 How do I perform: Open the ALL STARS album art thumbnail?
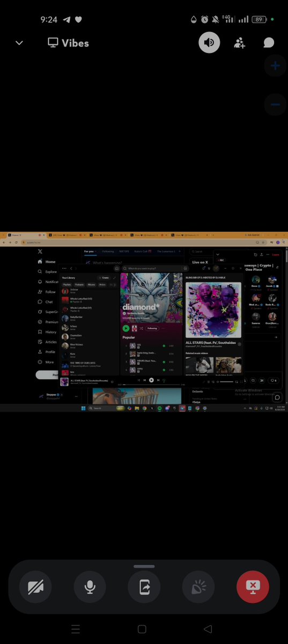pos(64,381)
